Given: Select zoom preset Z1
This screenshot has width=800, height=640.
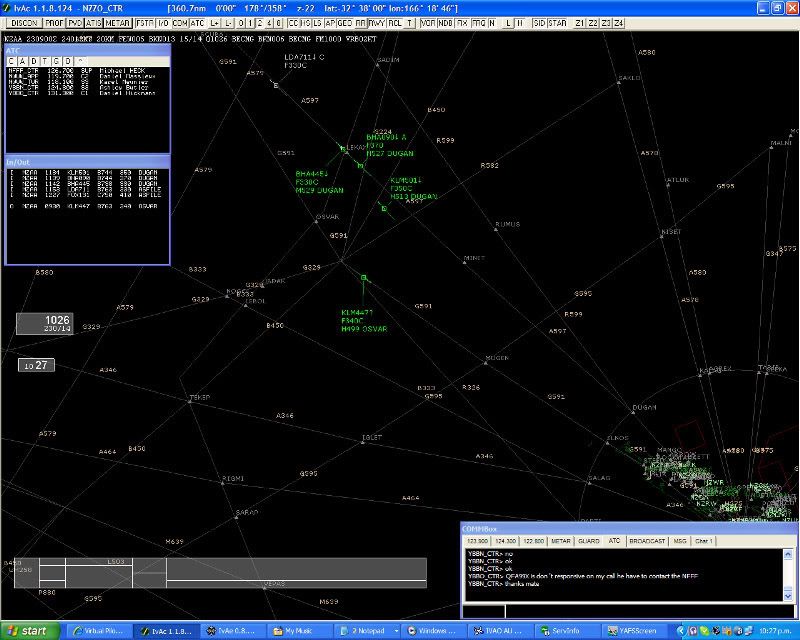Looking at the screenshot, I should pos(580,22).
